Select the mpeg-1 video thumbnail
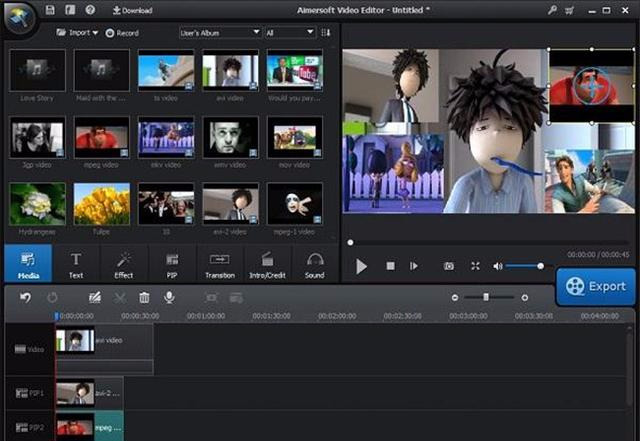640x441 pixels. coord(295,204)
